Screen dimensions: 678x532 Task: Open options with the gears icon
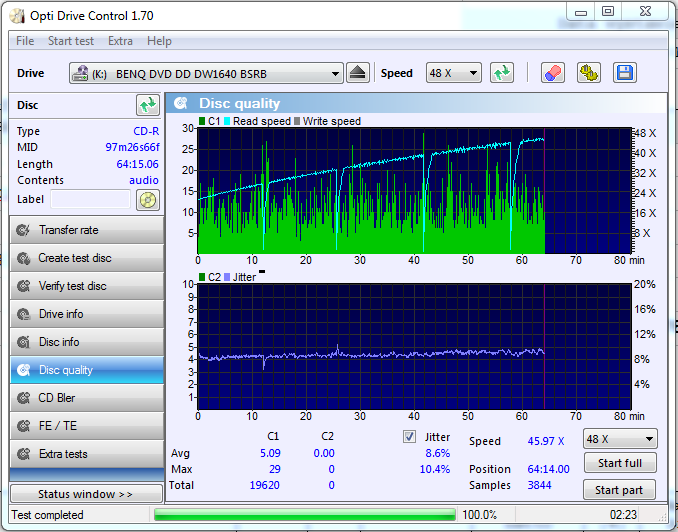(588, 73)
